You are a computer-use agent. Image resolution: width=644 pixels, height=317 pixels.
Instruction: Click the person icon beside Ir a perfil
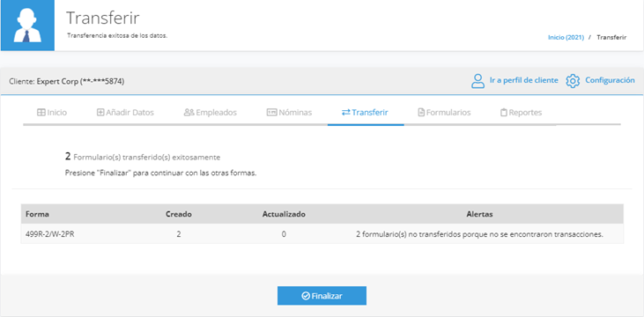pos(477,81)
